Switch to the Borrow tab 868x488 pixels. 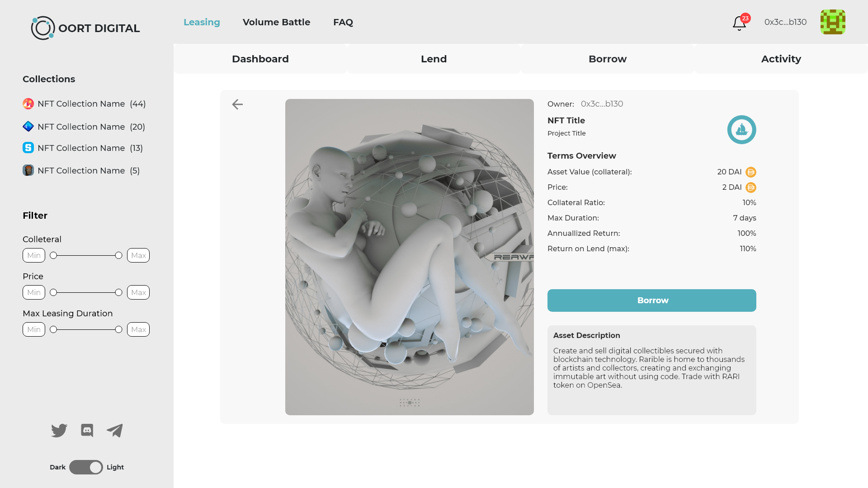608,59
